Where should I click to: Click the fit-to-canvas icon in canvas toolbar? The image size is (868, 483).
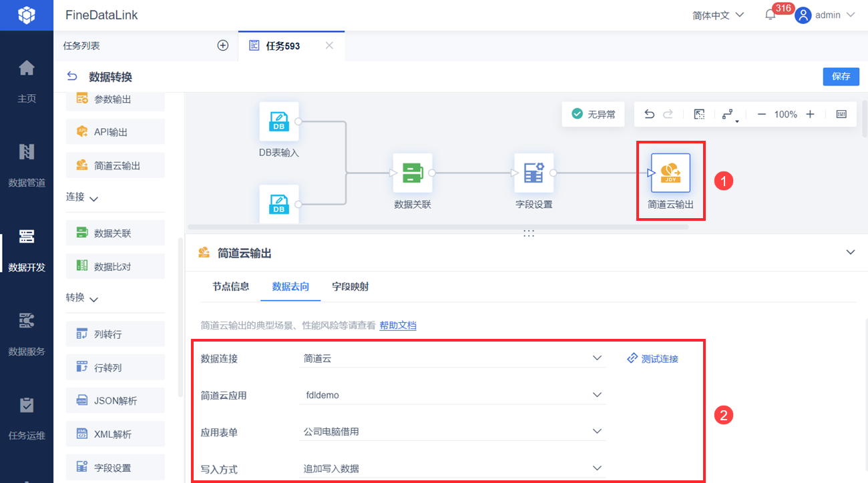click(x=699, y=114)
